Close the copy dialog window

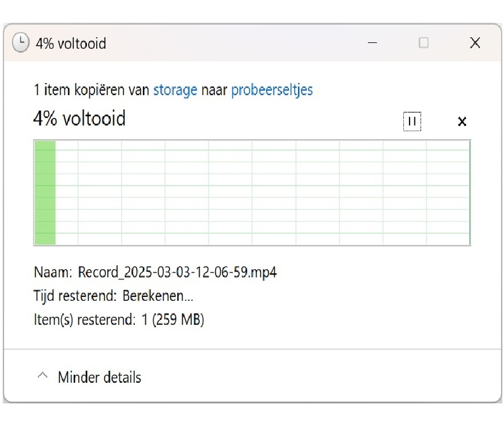[x=475, y=43]
